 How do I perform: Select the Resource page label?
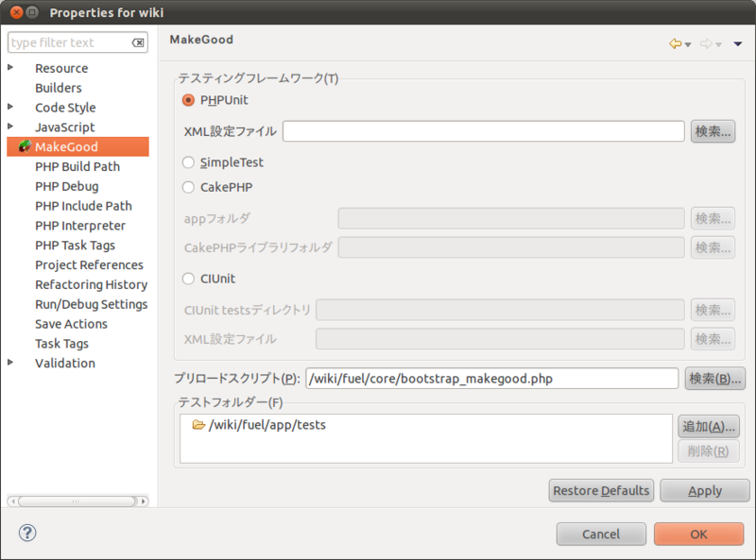coord(61,68)
